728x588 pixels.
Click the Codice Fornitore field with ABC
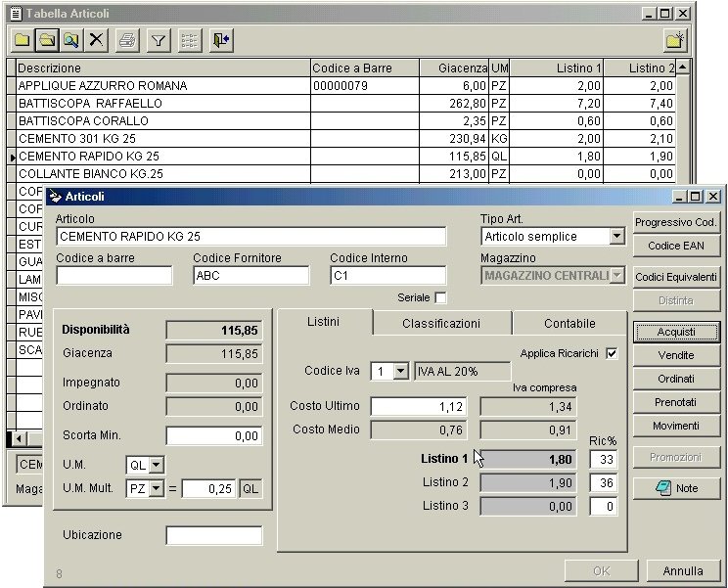251,276
